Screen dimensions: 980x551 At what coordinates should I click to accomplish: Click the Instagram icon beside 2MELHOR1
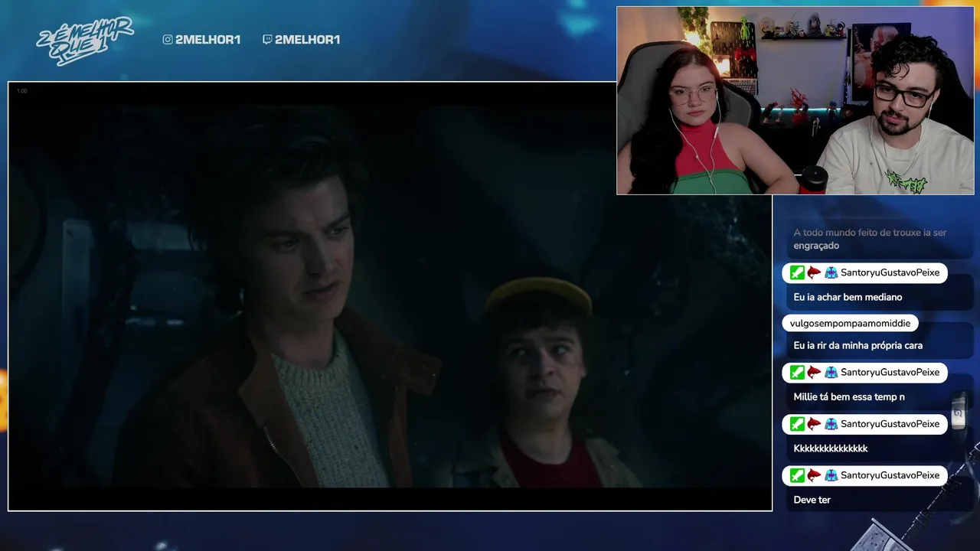click(168, 40)
